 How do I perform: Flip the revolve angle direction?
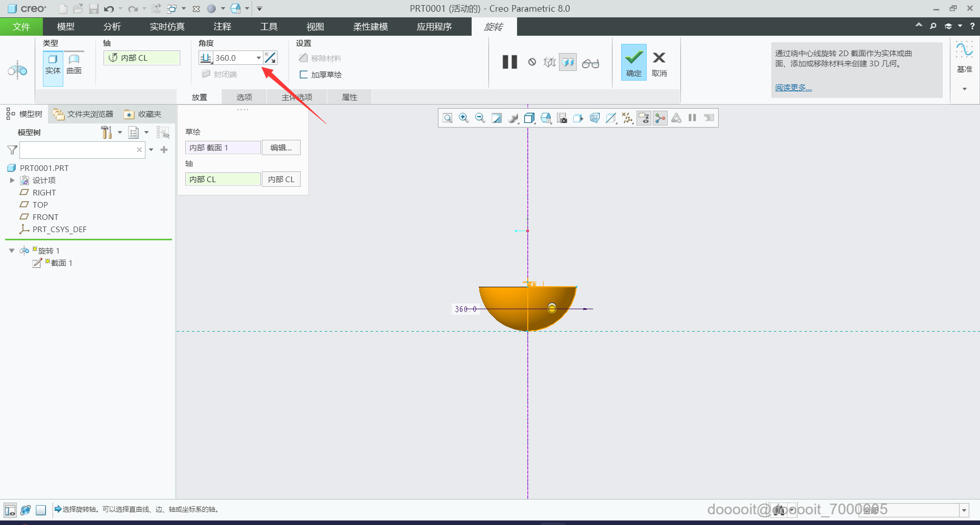(270, 58)
